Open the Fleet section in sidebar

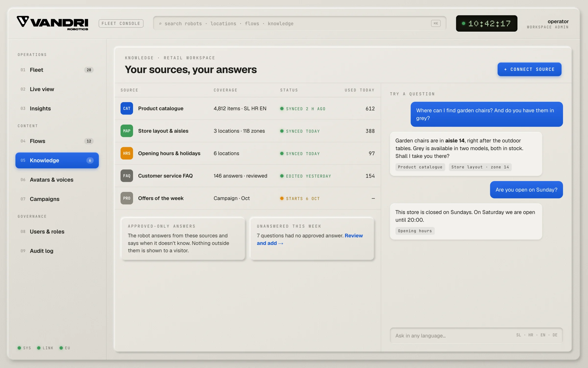pos(57,70)
